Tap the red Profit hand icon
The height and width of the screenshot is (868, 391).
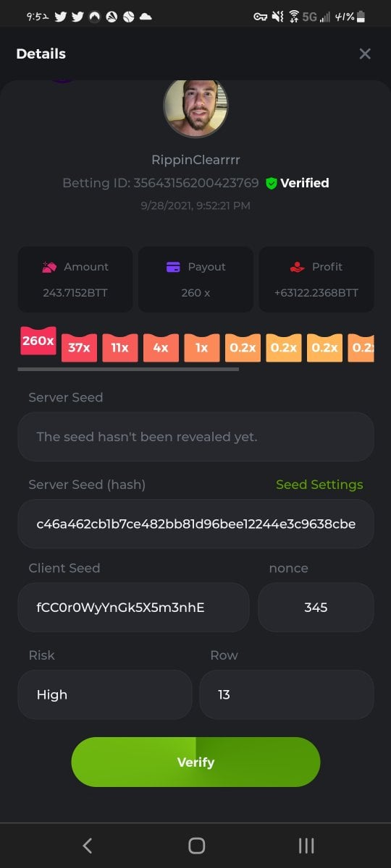(297, 267)
